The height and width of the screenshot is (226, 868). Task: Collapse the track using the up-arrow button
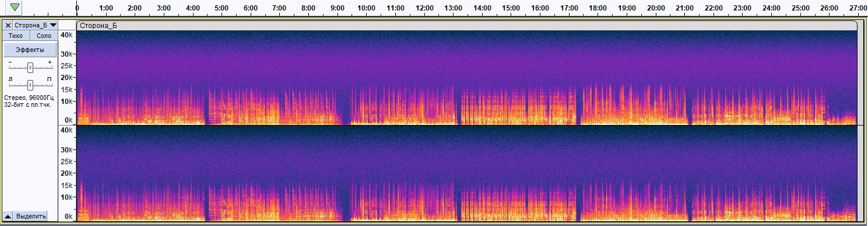8,216
